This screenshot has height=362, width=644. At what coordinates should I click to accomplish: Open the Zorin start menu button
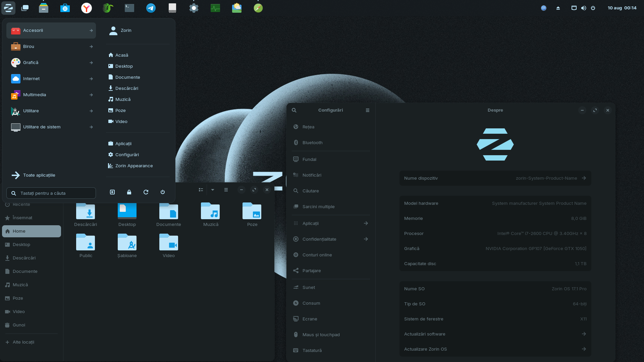[8, 8]
